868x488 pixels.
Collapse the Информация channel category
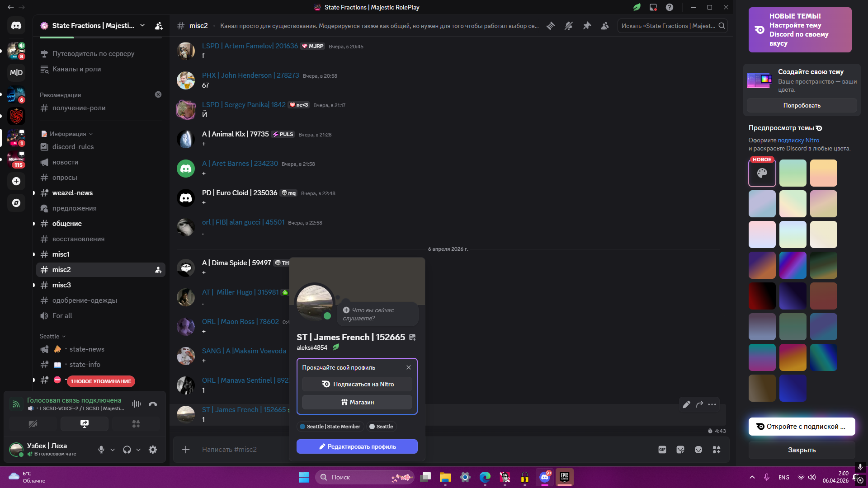[x=68, y=134]
